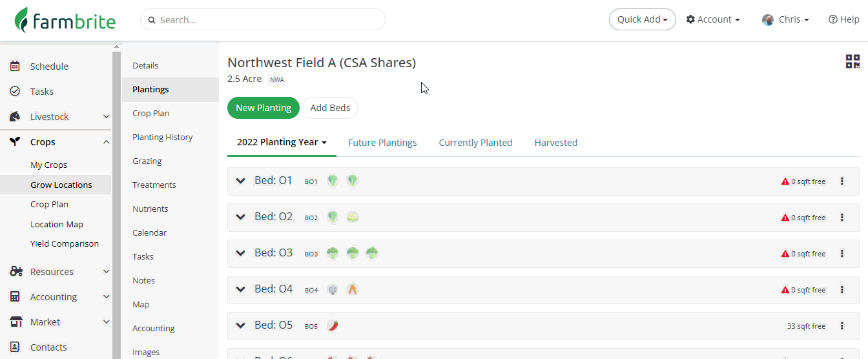Viewport: 868px width, 359px height.
Task: Click the chili pepper icon in Bed O5
Action: [333, 325]
